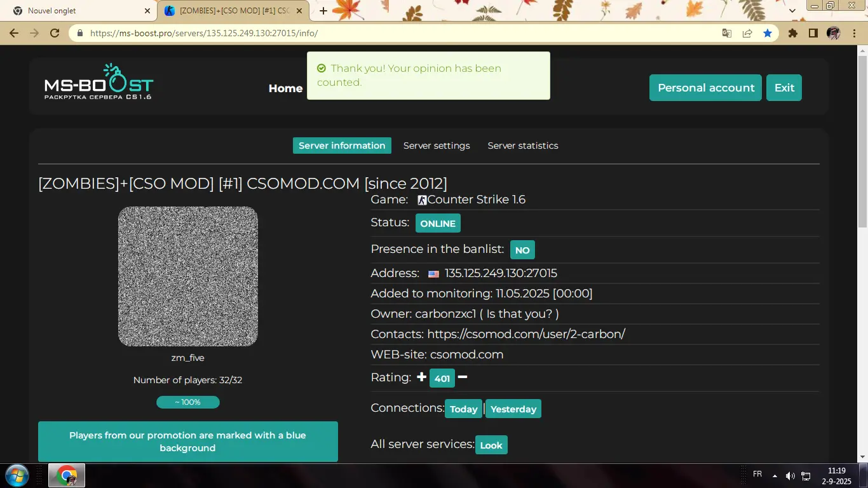Decrease the rating with the minus icon
The width and height of the screenshot is (868, 488).
coord(463,377)
